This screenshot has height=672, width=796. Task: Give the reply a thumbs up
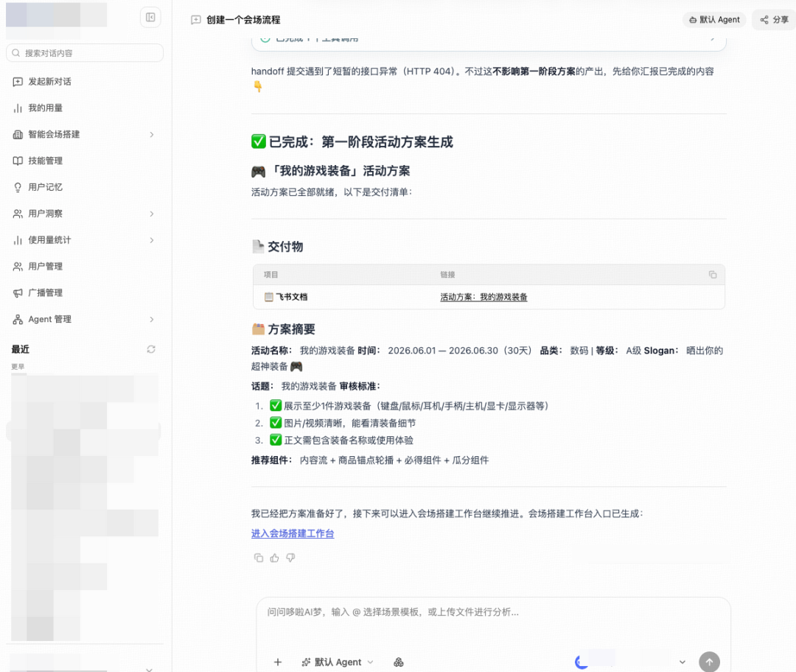tap(275, 558)
